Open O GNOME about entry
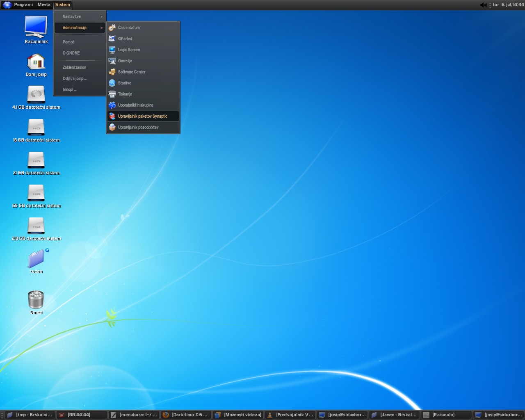Screen dimensions: 525x420 (x=80, y=53)
